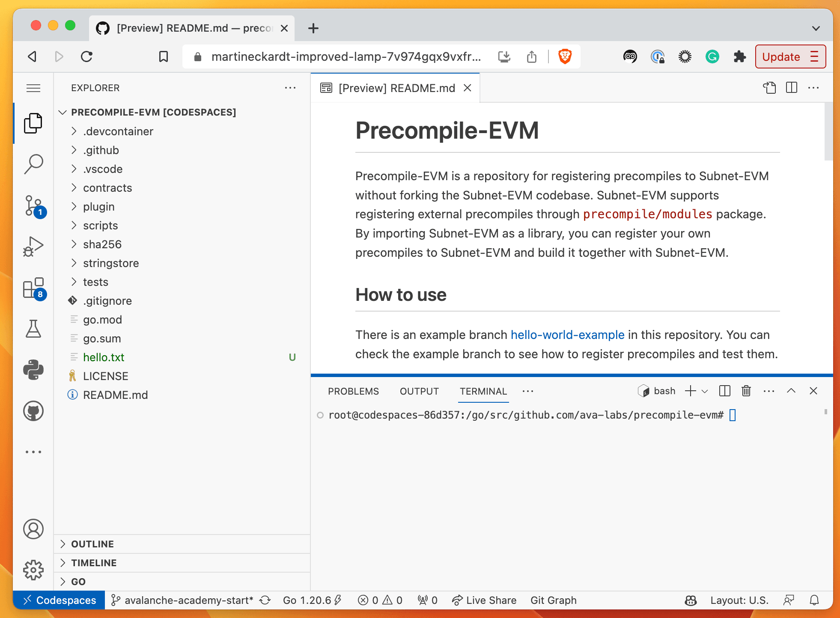Image resolution: width=840 pixels, height=618 pixels.
Task: Open the application hamburger menu
Action: click(x=33, y=88)
